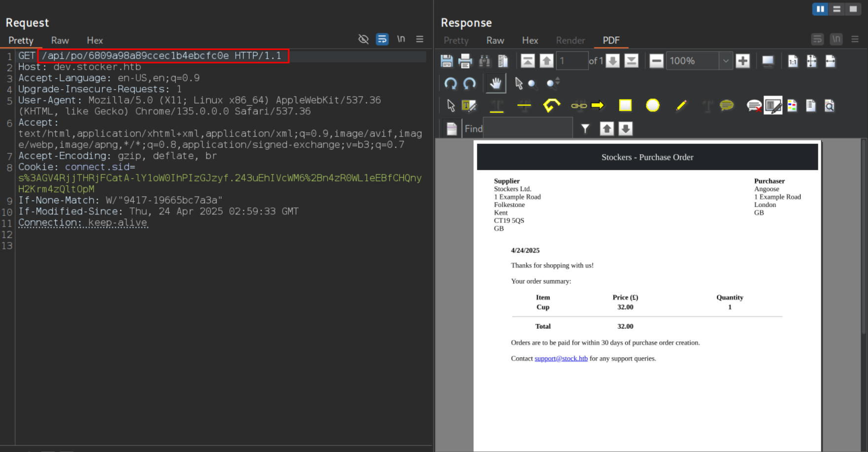Viewport: 868px width, 452px height.
Task: Open the Print dialog from the PDF toolbar
Action: pyautogui.click(x=466, y=61)
